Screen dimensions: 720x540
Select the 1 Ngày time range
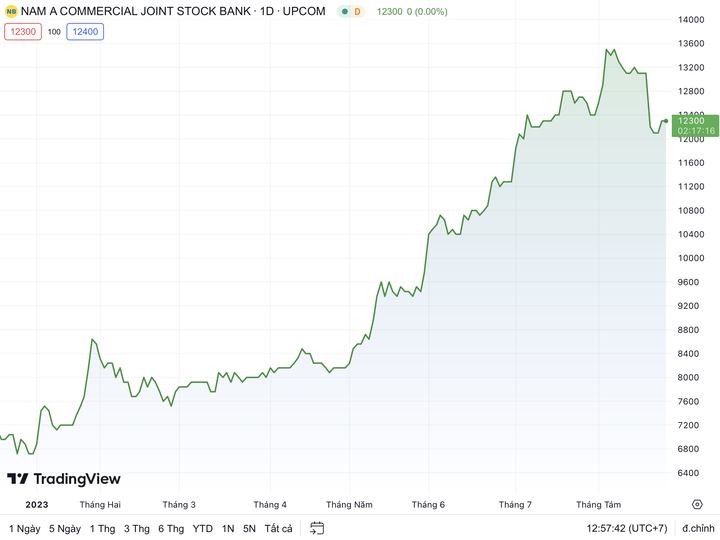25,528
